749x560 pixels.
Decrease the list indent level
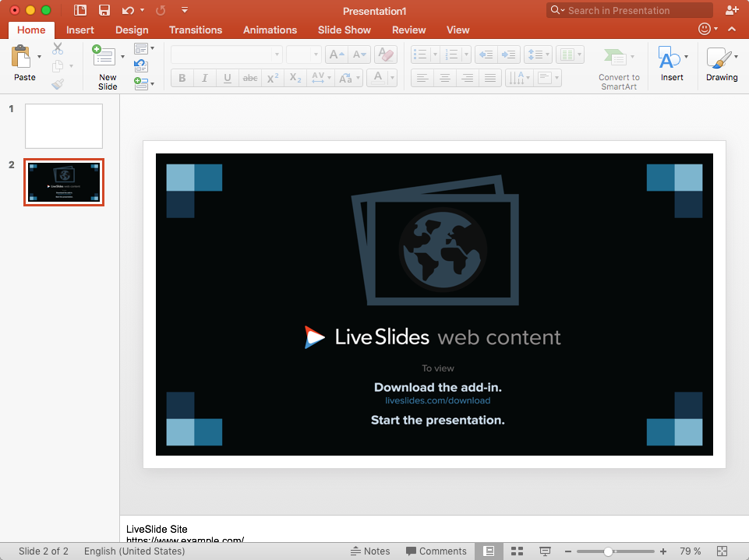(486, 55)
